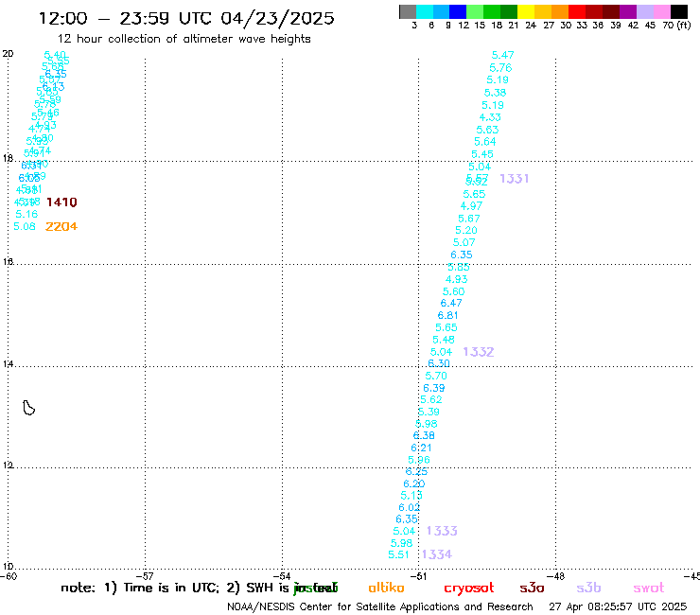Click the Barbados island outline on the map
The width and height of the screenshot is (700, 615).
click(28, 408)
